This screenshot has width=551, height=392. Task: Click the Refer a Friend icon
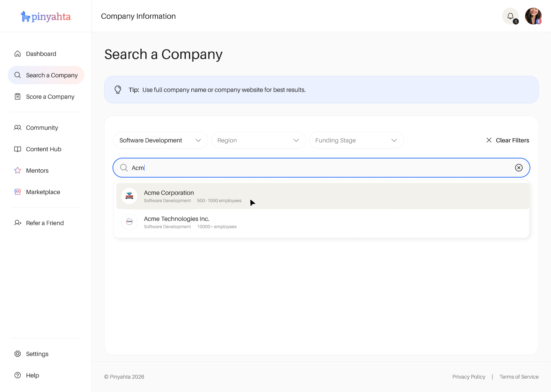(x=18, y=223)
